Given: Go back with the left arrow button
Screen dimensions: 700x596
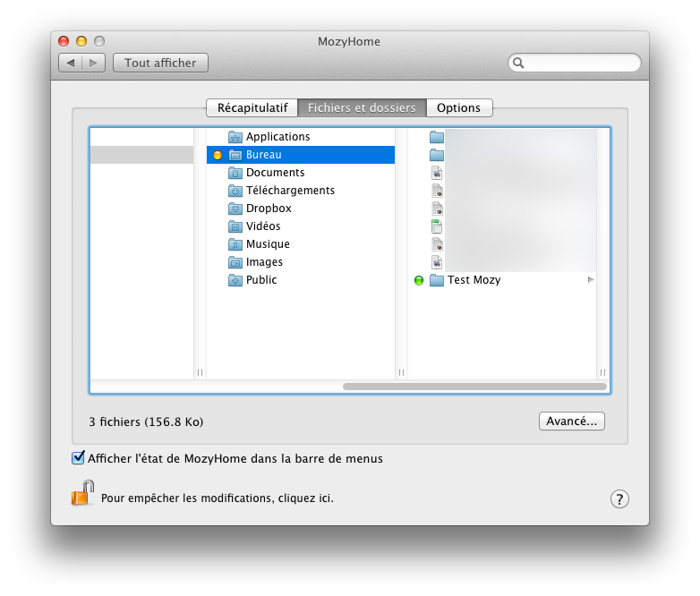Looking at the screenshot, I should pos(71,63).
